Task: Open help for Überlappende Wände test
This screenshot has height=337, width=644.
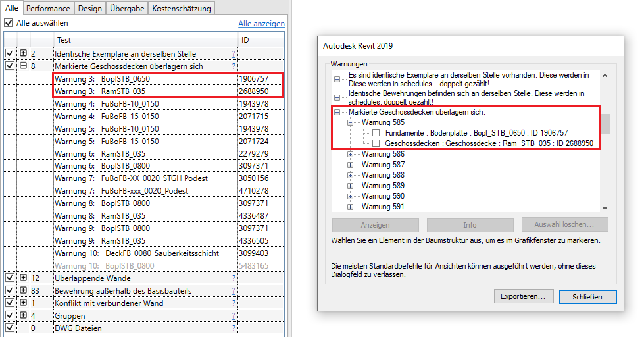Action: [x=233, y=278]
